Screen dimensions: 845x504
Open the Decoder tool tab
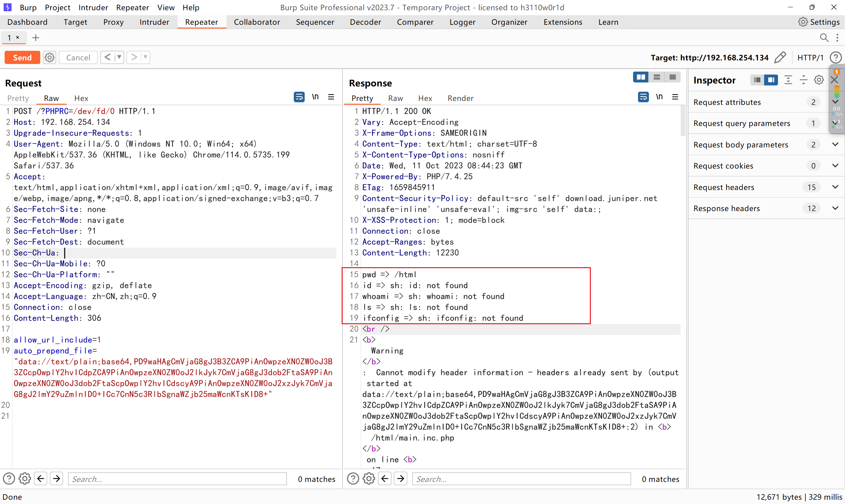coord(365,22)
